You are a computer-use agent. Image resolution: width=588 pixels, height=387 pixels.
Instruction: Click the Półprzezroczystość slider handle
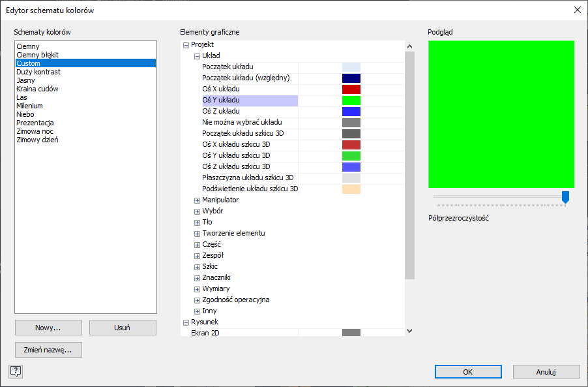565,197
